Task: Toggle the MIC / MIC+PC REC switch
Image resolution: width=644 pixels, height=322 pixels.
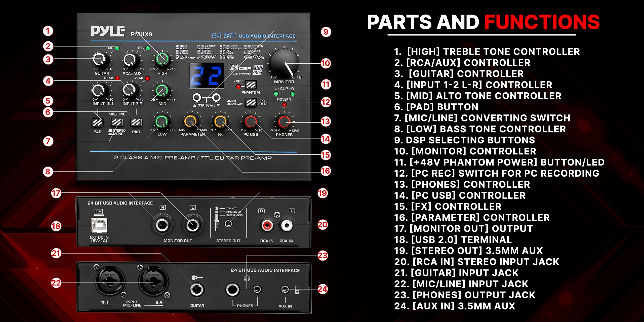Action: click(251, 102)
